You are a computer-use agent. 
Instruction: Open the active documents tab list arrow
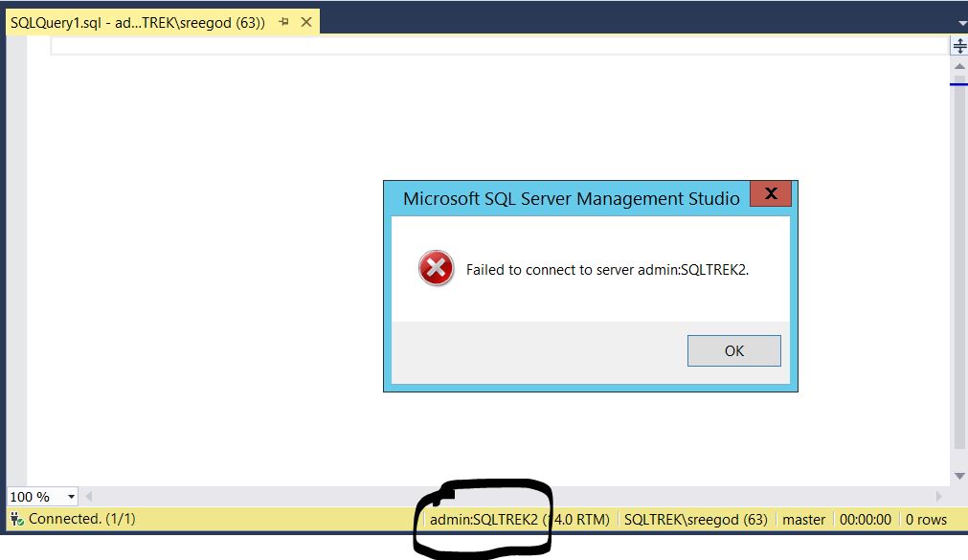pyautogui.click(x=960, y=22)
